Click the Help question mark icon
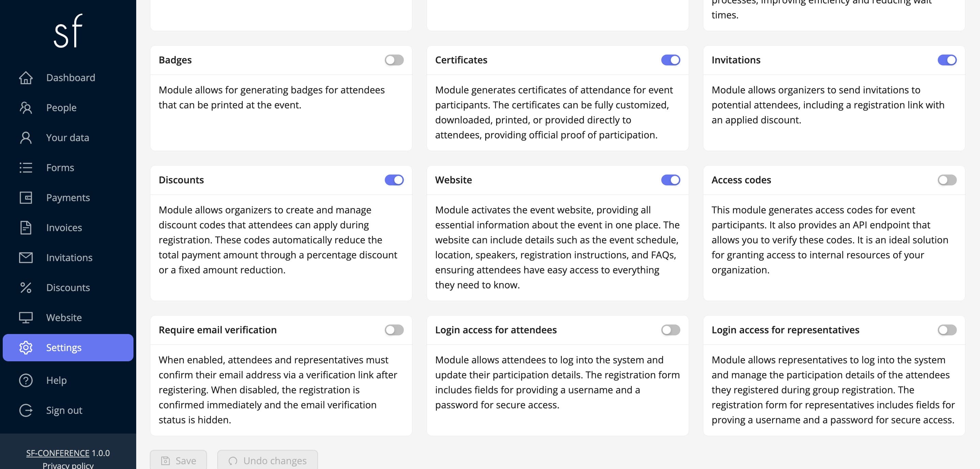980x469 pixels. (26, 380)
